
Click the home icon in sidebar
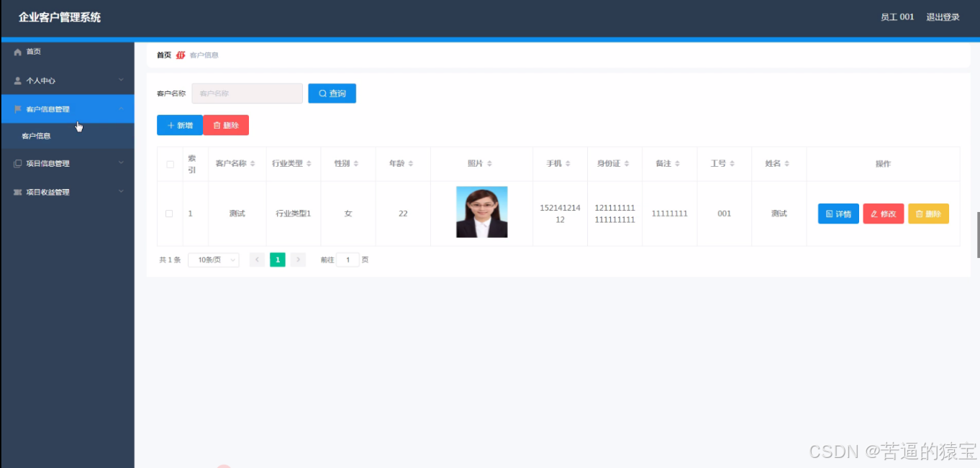tap(18, 52)
